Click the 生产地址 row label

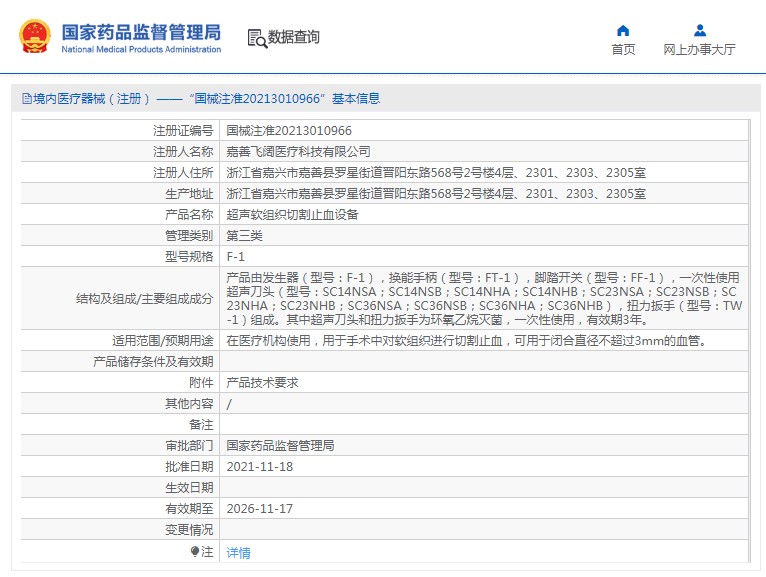tap(189, 193)
